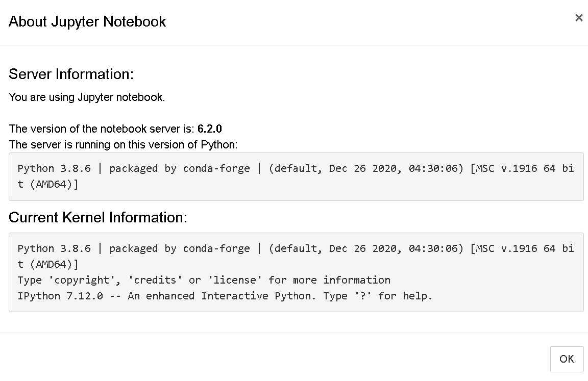This screenshot has width=588, height=381.
Task: Click the divider below the dialog title
Action: [294, 44]
